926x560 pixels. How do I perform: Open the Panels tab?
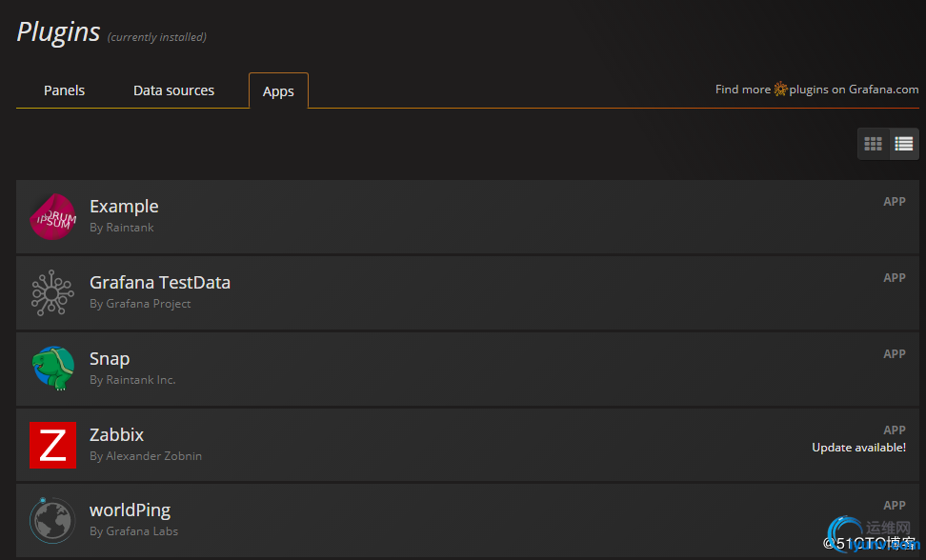pyautogui.click(x=64, y=90)
